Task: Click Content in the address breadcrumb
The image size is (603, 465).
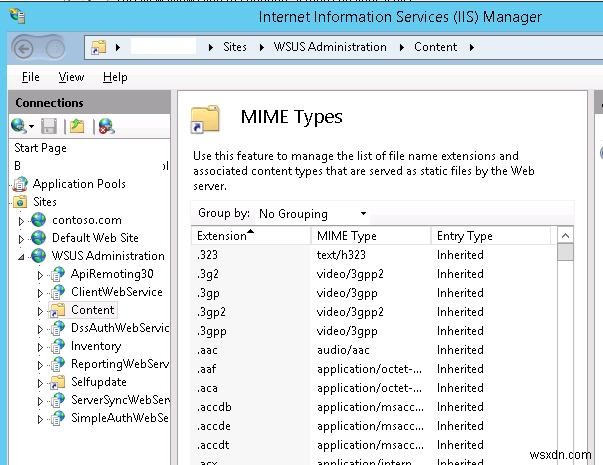Action: pos(435,47)
